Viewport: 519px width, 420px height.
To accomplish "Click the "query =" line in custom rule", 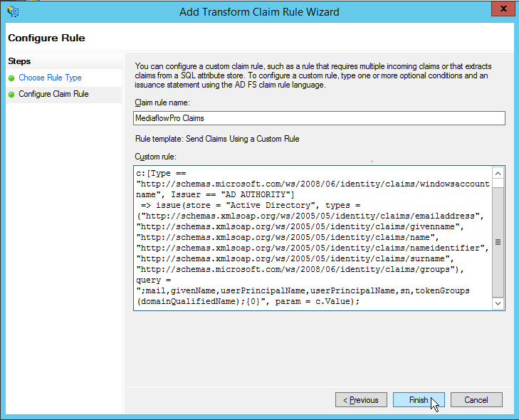I will [x=153, y=281].
